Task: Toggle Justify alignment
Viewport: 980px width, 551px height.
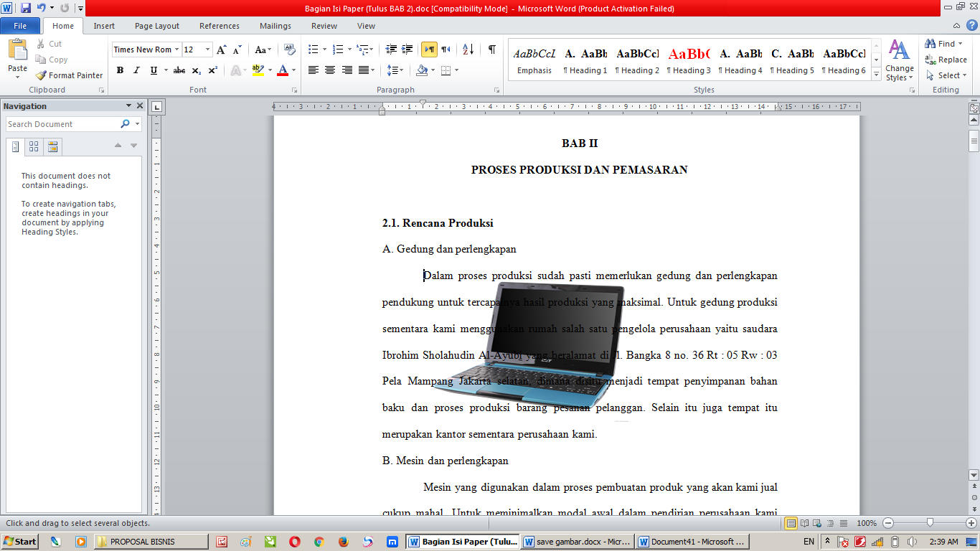Action: [x=364, y=70]
